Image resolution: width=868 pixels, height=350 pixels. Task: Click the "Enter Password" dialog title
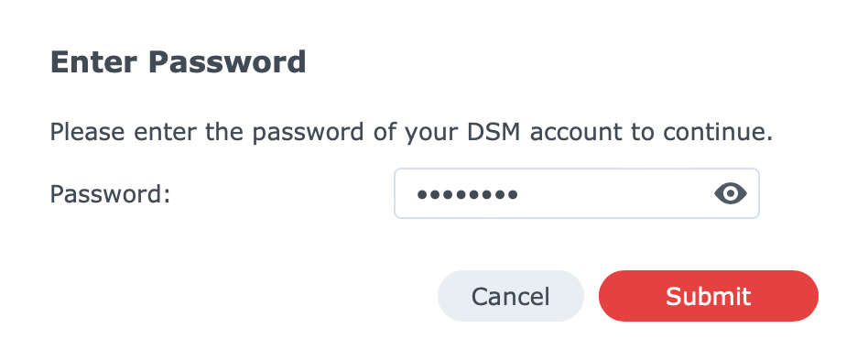(x=178, y=62)
